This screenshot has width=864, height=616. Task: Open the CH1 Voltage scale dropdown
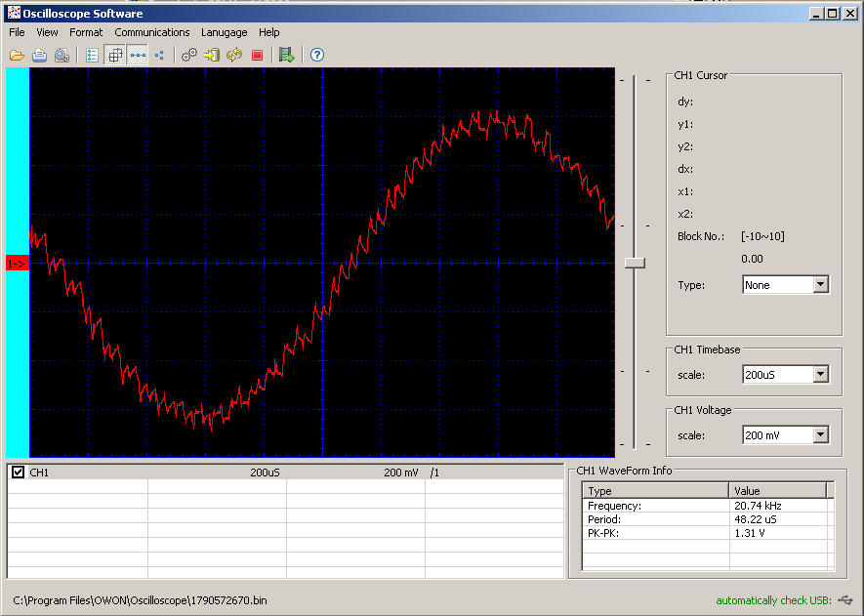click(x=820, y=435)
